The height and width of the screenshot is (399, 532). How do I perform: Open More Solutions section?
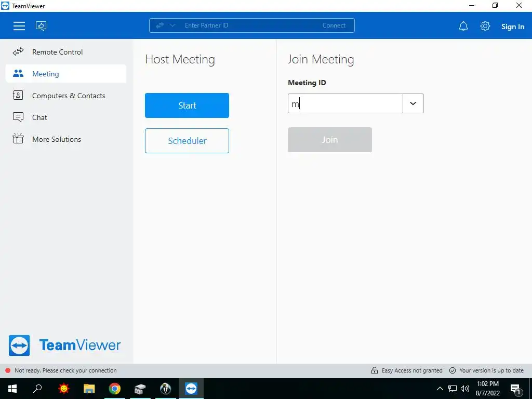[x=66, y=139]
